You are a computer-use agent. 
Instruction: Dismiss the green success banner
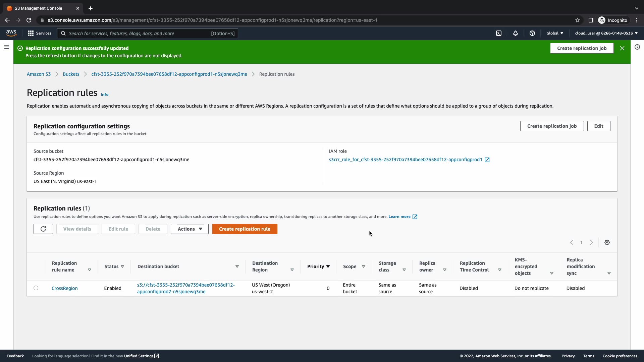click(622, 48)
